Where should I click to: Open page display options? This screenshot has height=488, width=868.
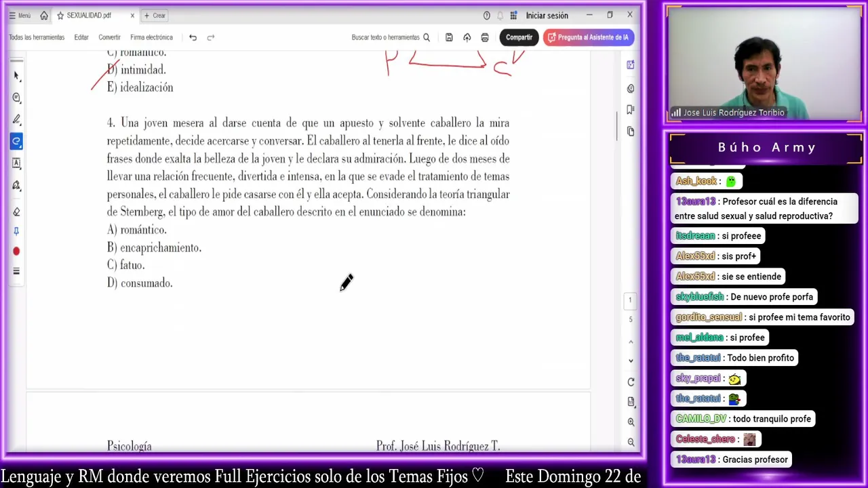[x=631, y=402]
